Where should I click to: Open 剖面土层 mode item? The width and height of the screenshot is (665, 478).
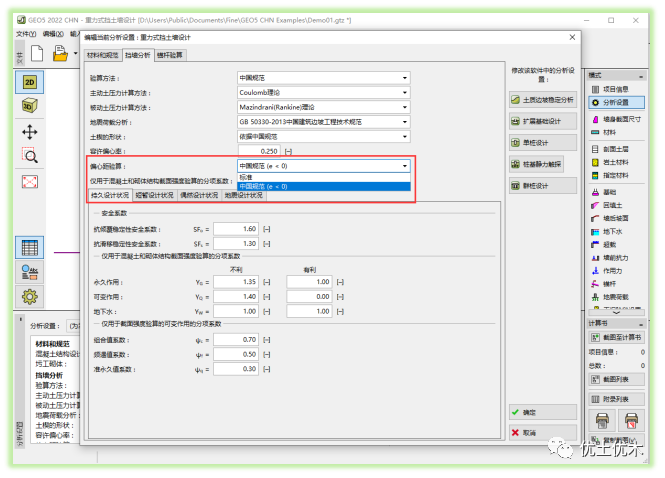click(616, 149)
